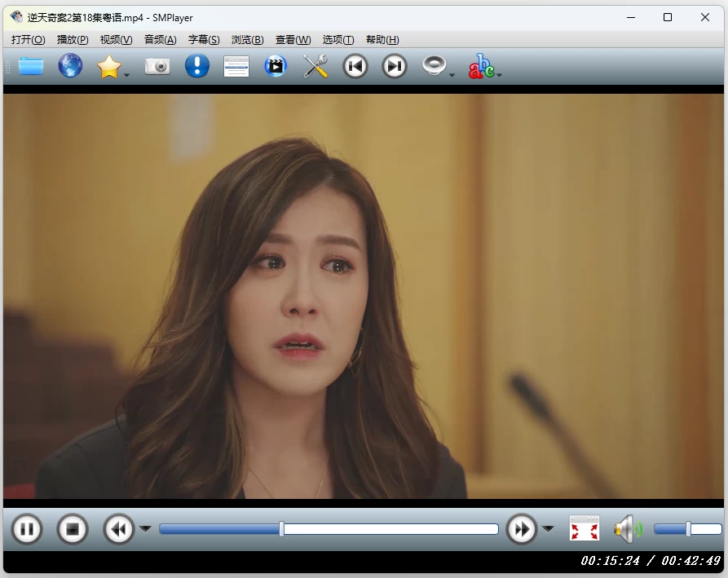Skip to next file in playlist

pyautogui.click(x=395, y=66)
